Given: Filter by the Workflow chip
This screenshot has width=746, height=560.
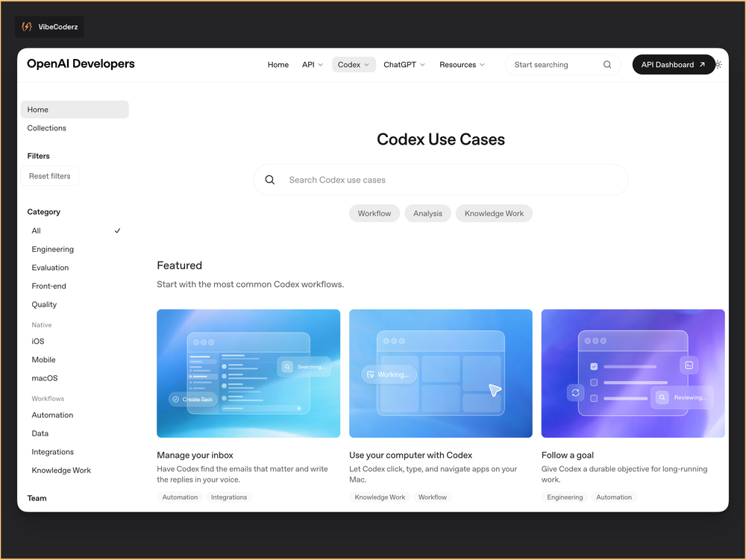Looking at the screenshot, I should click(374, 213).
